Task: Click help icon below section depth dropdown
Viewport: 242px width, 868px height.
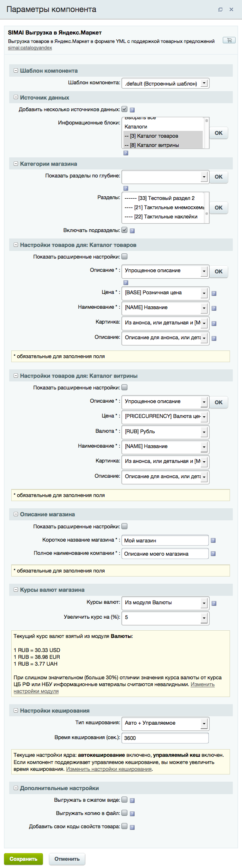Action: point(126,188)
